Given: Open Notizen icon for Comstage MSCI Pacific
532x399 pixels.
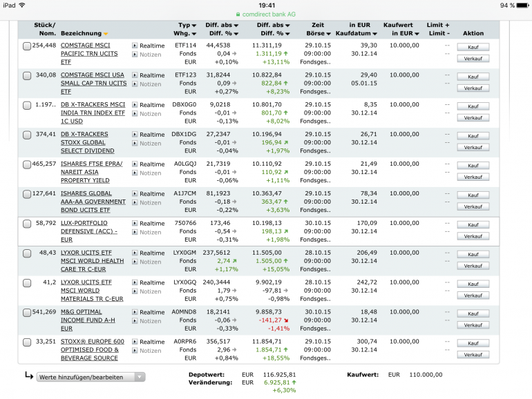Looking at the screenshot, I should coord(135,55).
